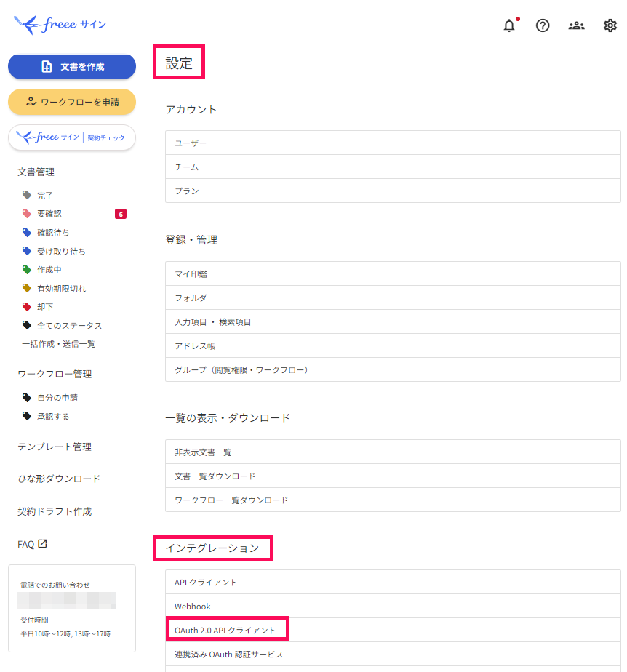Show 有効期限切れ documents

(x=61, y=289)
